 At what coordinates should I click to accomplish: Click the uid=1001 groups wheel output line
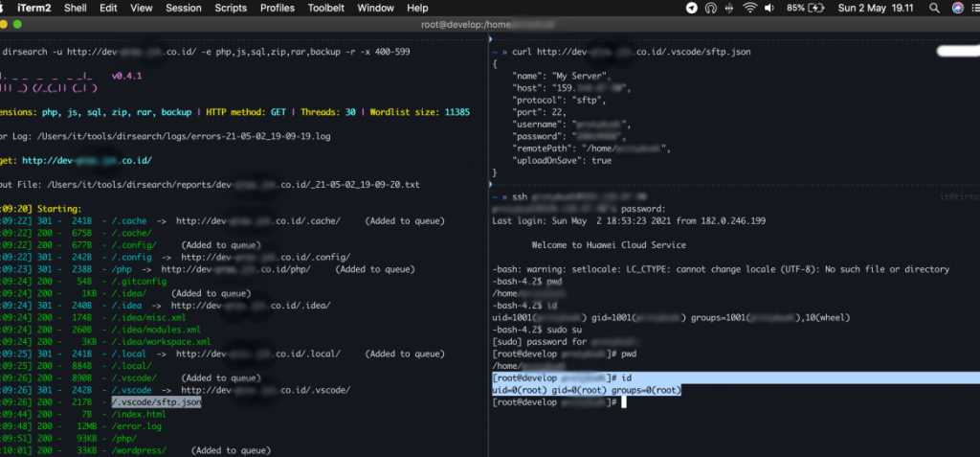671,318
